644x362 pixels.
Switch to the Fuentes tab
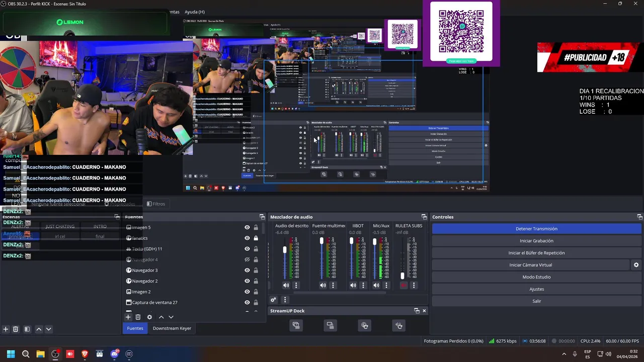point(135,328)
